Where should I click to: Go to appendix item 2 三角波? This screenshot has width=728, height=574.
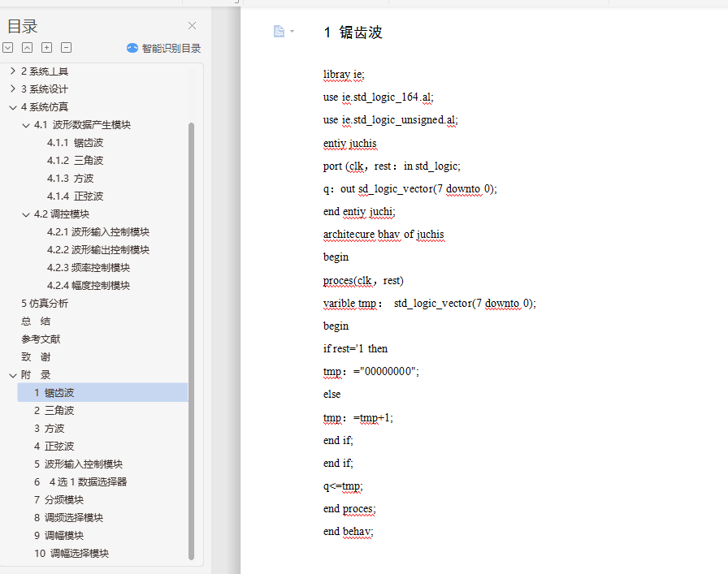point(54,411)
